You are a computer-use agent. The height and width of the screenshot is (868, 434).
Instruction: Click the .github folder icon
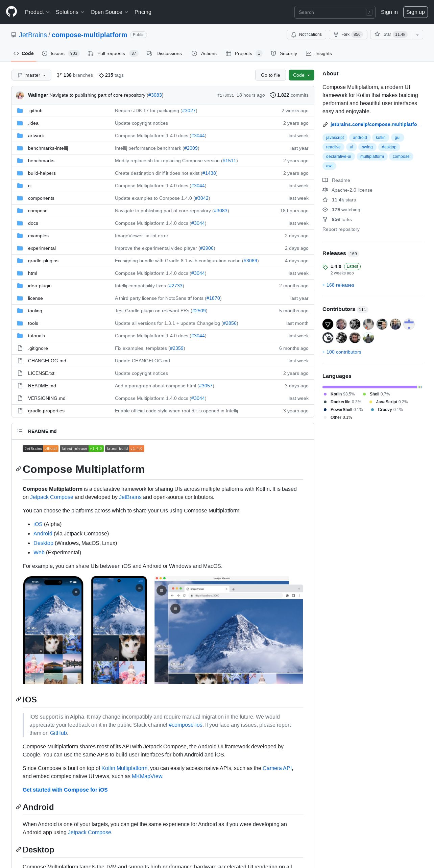click(20, 111)
